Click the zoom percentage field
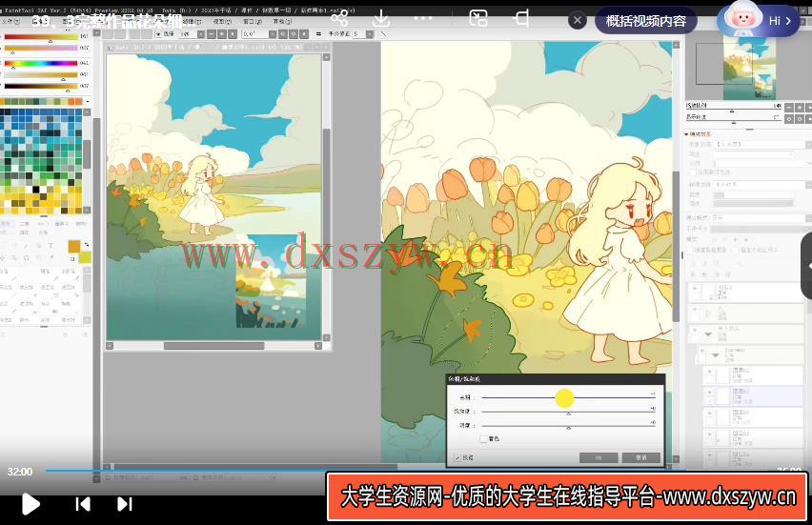The image size is (812, 525). pyautogui.click(x=188, y=33)
